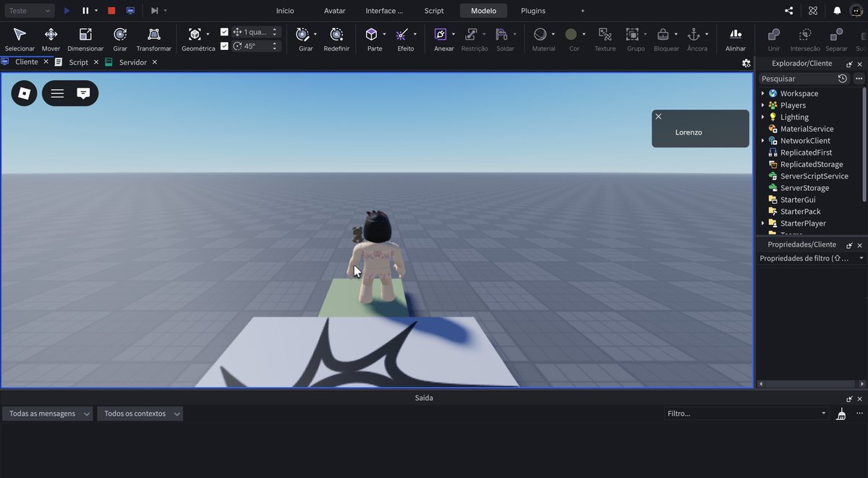Click the Cor color swatch
The height and width of the screenshot is (478, 868).
point(571,34)
